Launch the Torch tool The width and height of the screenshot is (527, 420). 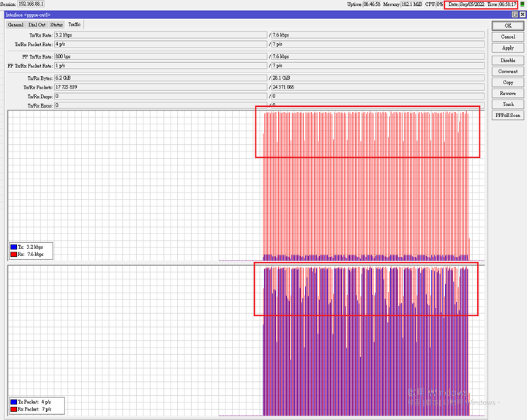(x=508, y=104)
